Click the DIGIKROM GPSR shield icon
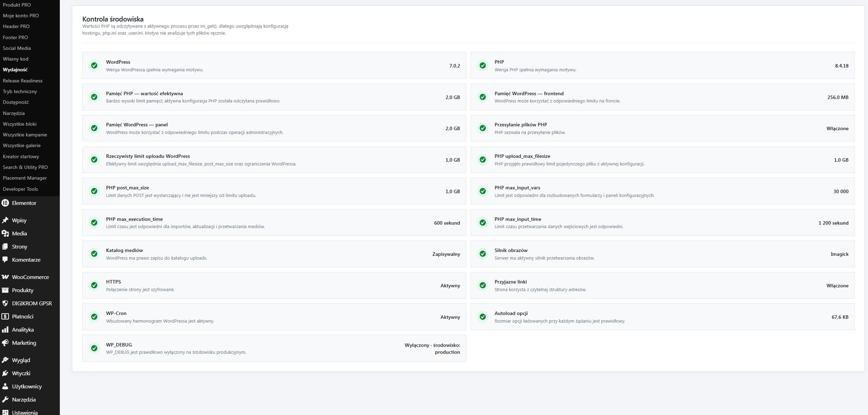 click(5, 303)
